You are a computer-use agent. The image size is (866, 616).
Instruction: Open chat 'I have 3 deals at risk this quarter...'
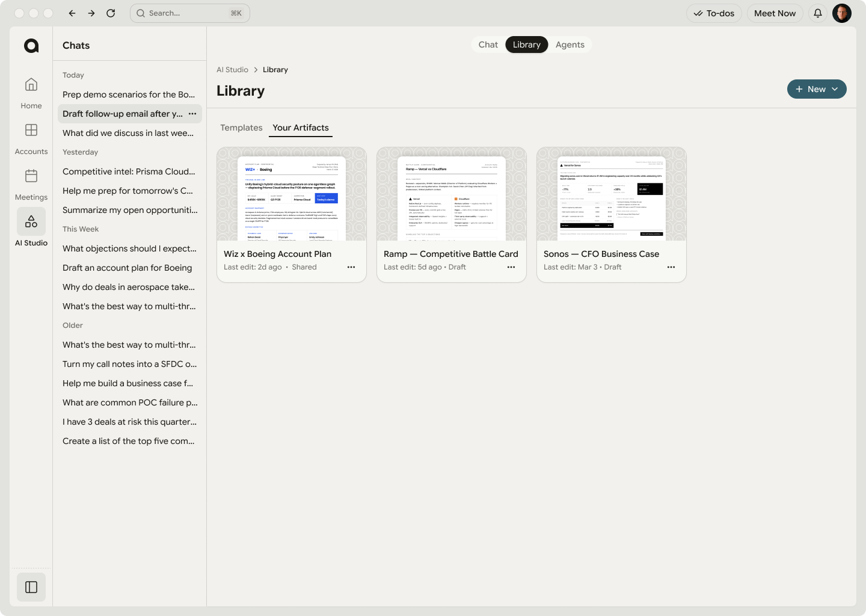tap(130, 422)
